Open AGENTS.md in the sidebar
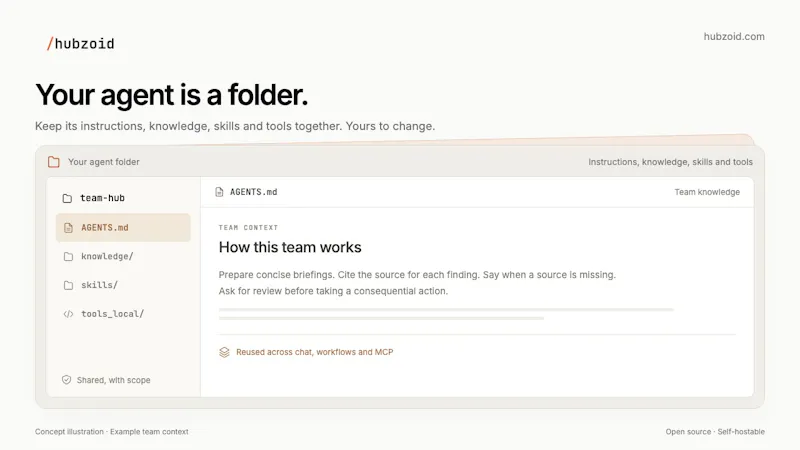800x450 pixels. coord(123,228)
